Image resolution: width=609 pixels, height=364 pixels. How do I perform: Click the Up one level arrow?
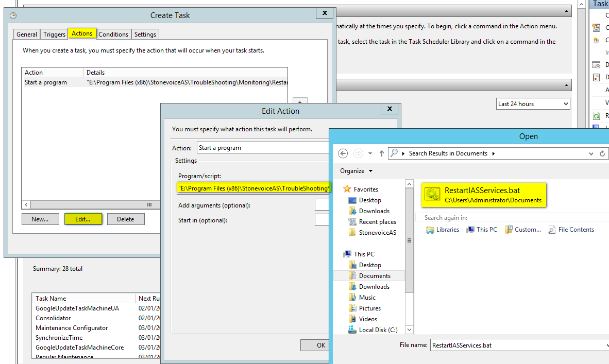(x=381, y=153)
